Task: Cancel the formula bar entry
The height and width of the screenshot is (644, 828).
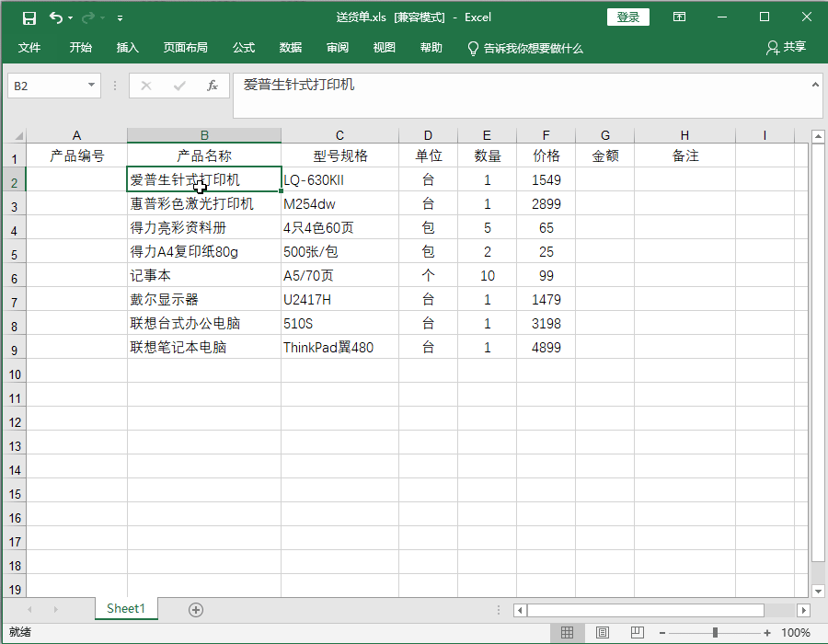Action: [146, 86]
